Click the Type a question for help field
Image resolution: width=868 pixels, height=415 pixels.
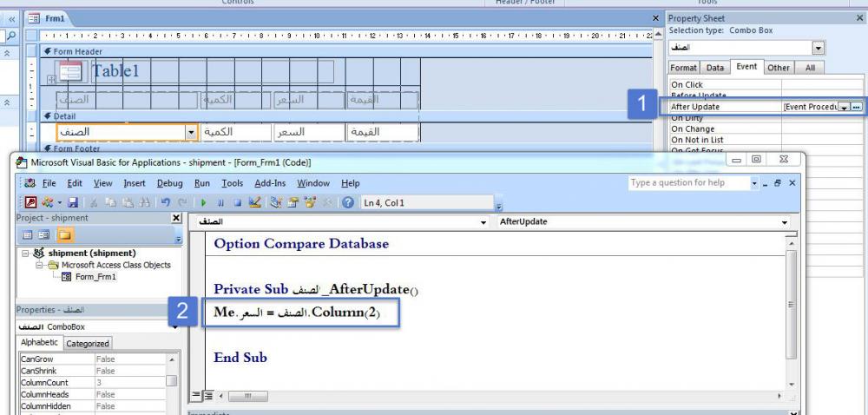pos(689,182)
